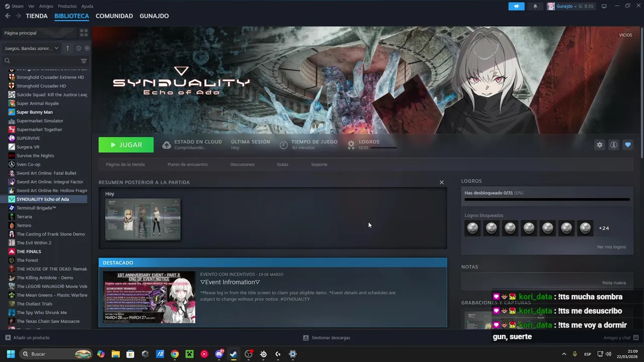Image resolution: width=644 pixels, height=362 pixels.
Task: Show hidden system tray icons
Action: 564,354
